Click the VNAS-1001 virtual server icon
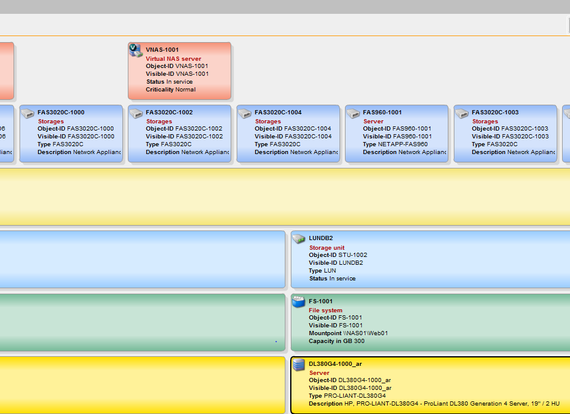The width and height of the screenshot is (570, 414). coord(136,51)
